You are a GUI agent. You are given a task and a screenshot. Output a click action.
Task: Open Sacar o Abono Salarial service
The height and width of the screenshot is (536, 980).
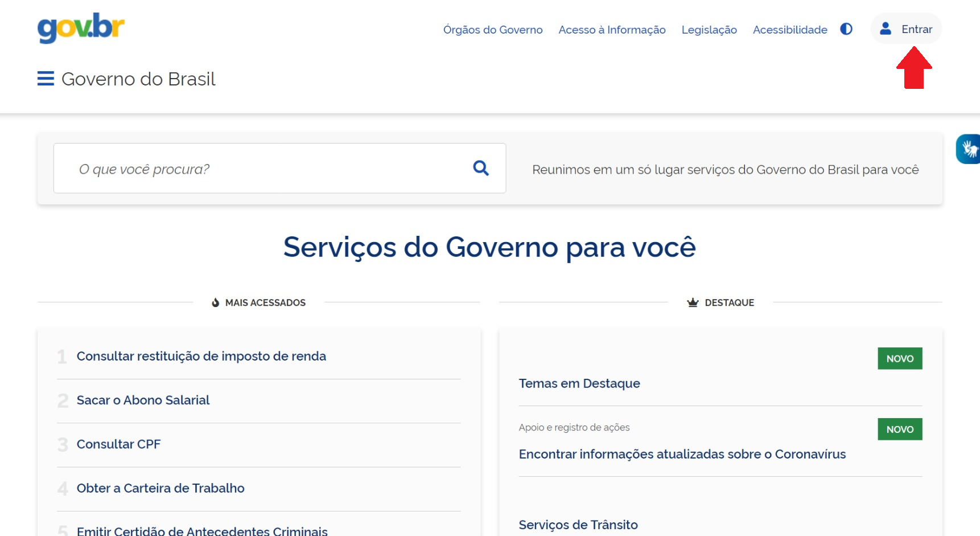143,400
